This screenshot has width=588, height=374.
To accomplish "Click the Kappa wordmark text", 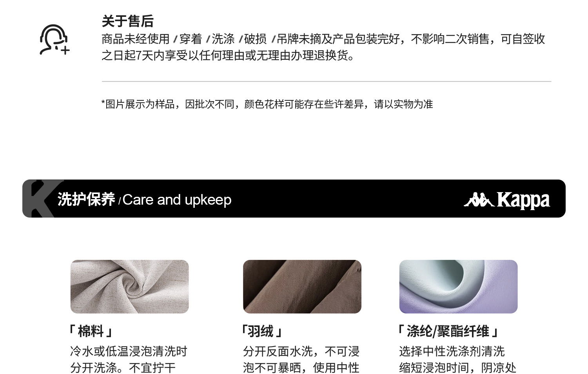I will coord(523,200).
